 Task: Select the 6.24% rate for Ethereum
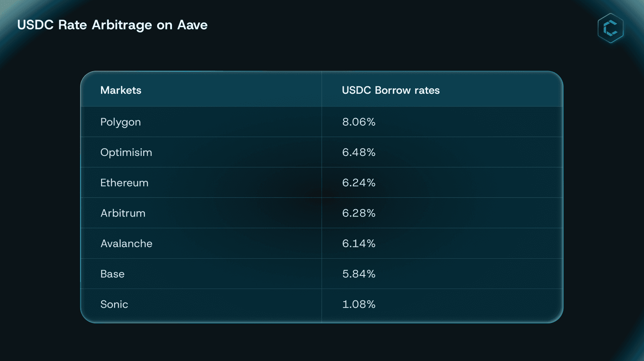tap(359, 183)
